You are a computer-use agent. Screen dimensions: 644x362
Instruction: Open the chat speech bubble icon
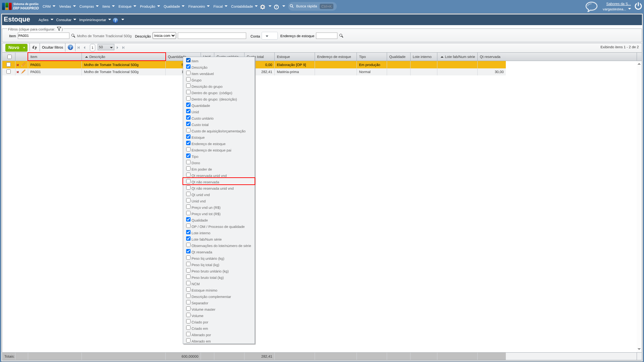point(591,6)
